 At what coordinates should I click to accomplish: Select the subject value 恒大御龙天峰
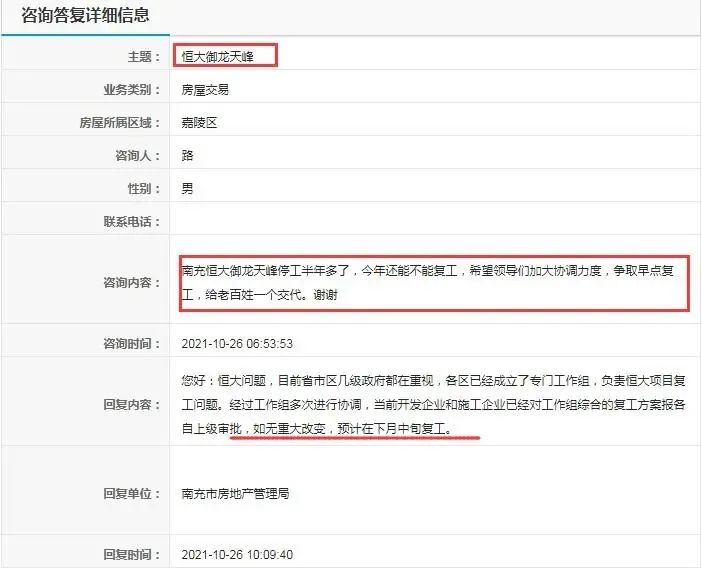click(217, 57)
